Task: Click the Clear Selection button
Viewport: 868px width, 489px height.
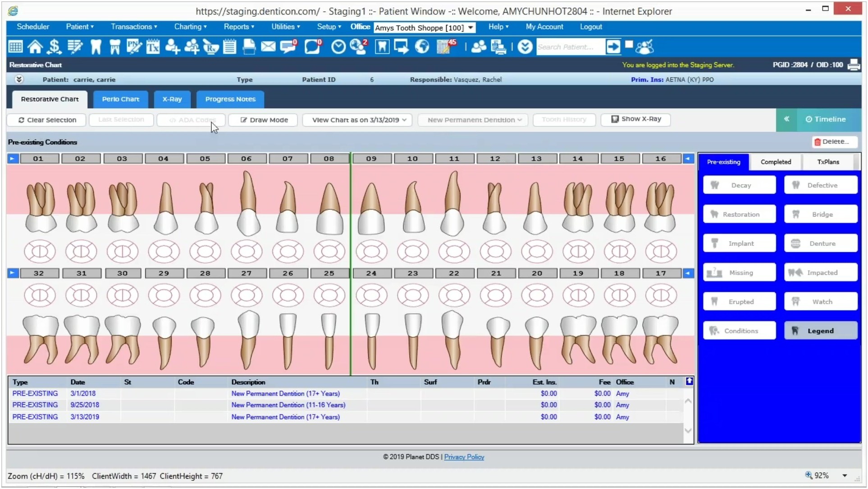Action: [47, 120]
